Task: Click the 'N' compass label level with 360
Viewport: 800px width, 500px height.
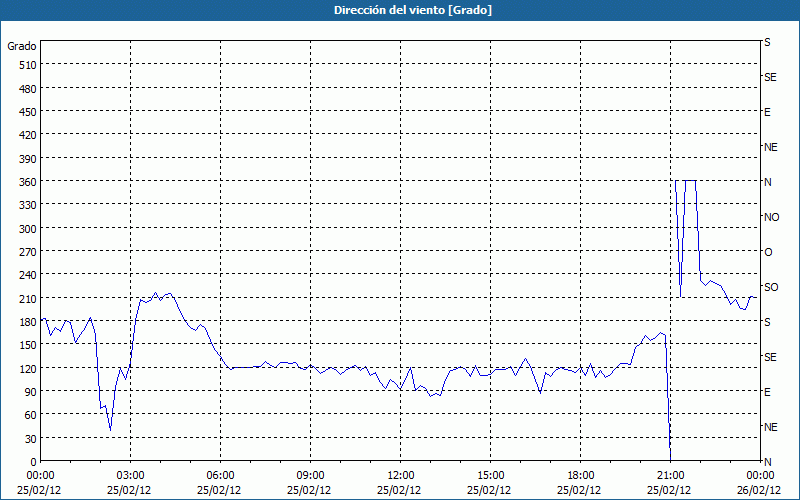Action: 768,182
